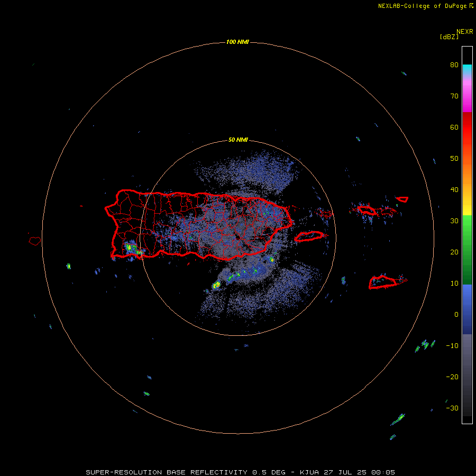The height and width of the screenshot is (476, 476).
Task: Click the 40 value on dBZ scale
Action: point(454,190)
